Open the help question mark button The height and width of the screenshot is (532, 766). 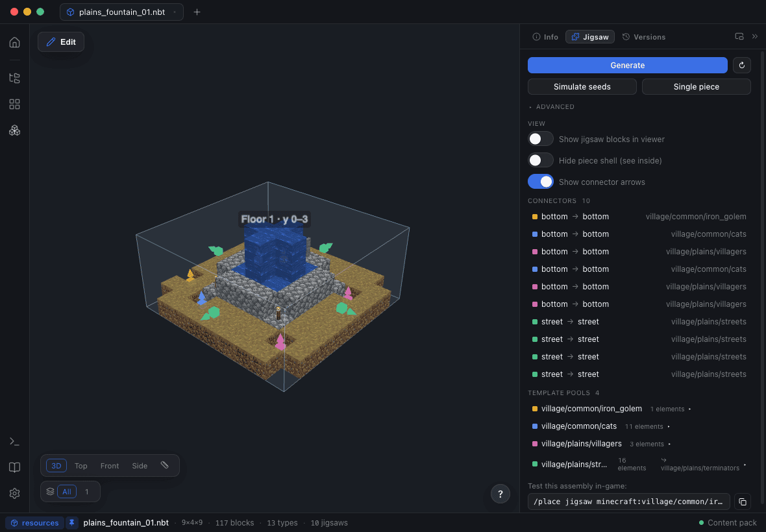500,494
